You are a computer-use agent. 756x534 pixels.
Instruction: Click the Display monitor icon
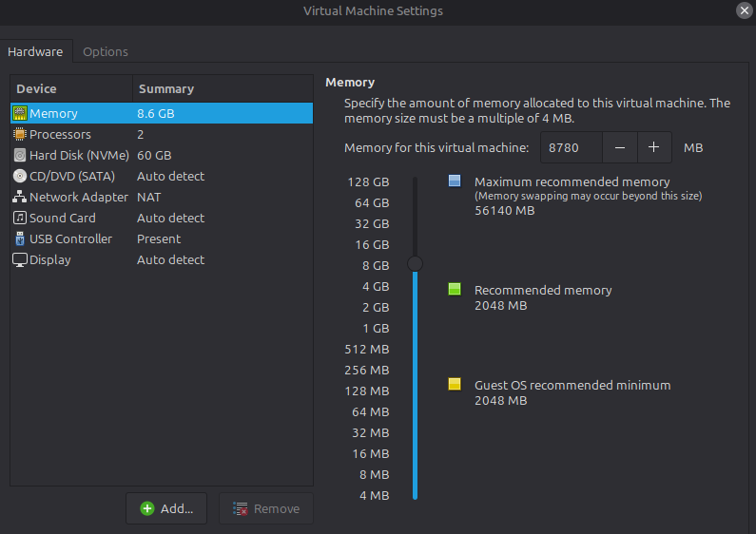20,259
